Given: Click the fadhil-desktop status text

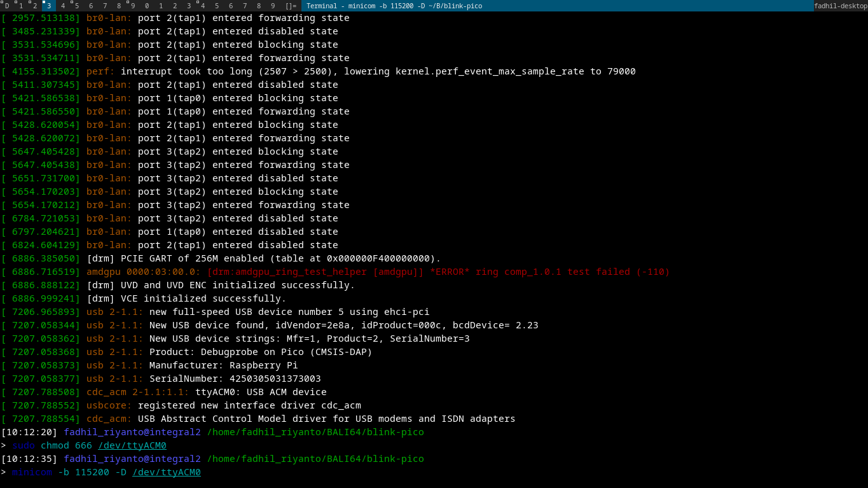Looking at the screenshot, I should coord(840,6).
